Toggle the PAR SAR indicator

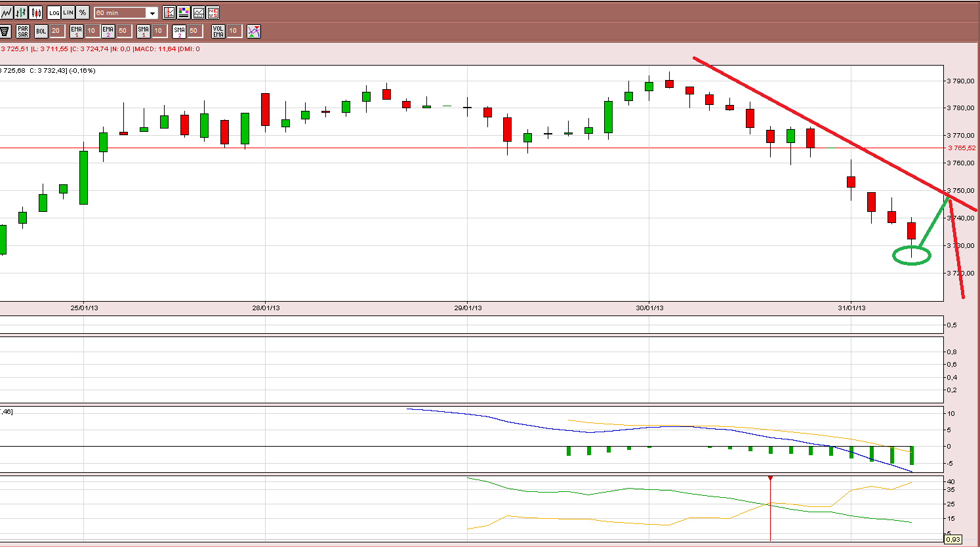click(x=23, y=31)
